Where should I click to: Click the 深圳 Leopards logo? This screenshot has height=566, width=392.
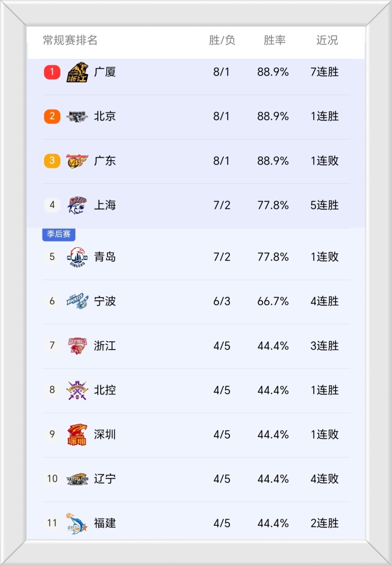(77, 435)
